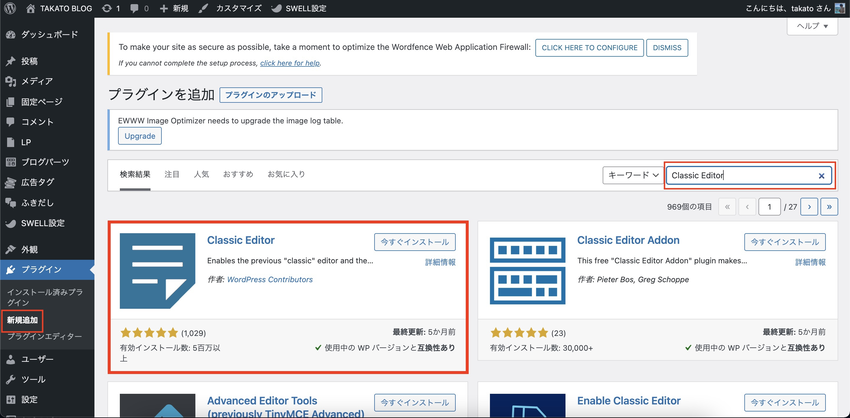
Task: Open TAKATO BLOG site home icon
Action: tap(31, 9)
